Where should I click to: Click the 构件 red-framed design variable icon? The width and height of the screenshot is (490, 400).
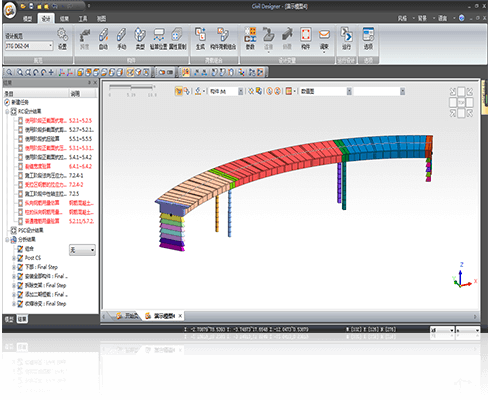[306, 39]
